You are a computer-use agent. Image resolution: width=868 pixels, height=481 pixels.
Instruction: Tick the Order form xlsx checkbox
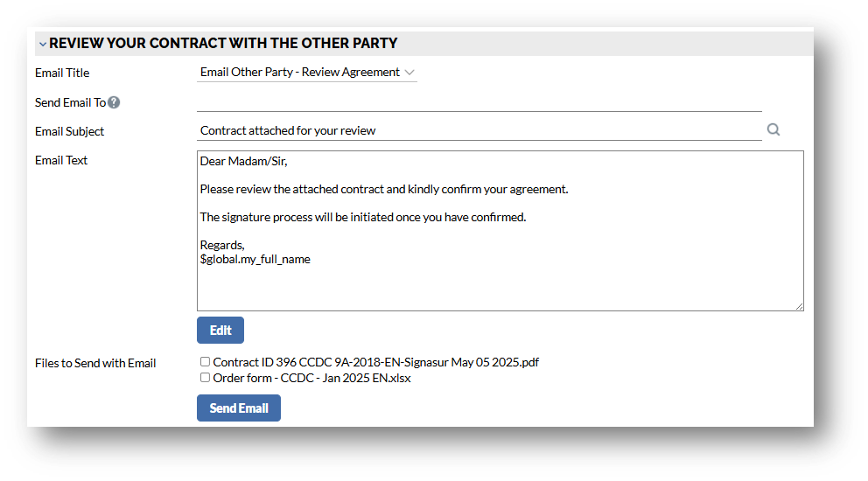[205, 378]
